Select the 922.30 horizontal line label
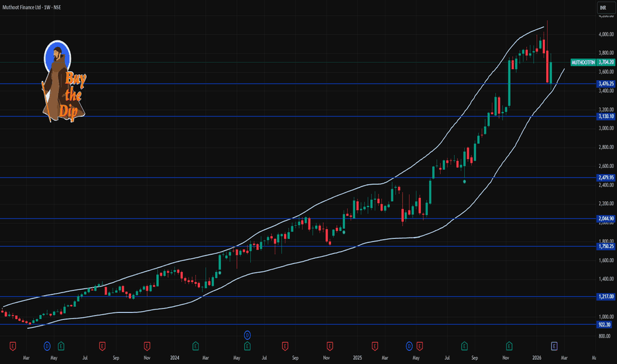The image size is (617, 364). tap(604, 325)
